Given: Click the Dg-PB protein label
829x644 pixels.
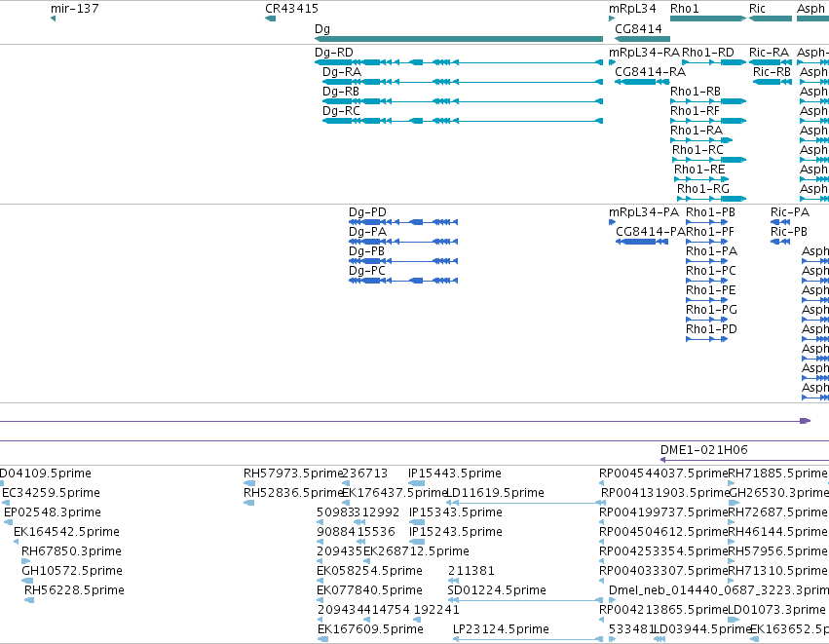Looking at the screenshot, I should pyautogui.click(x=367, y=251).
